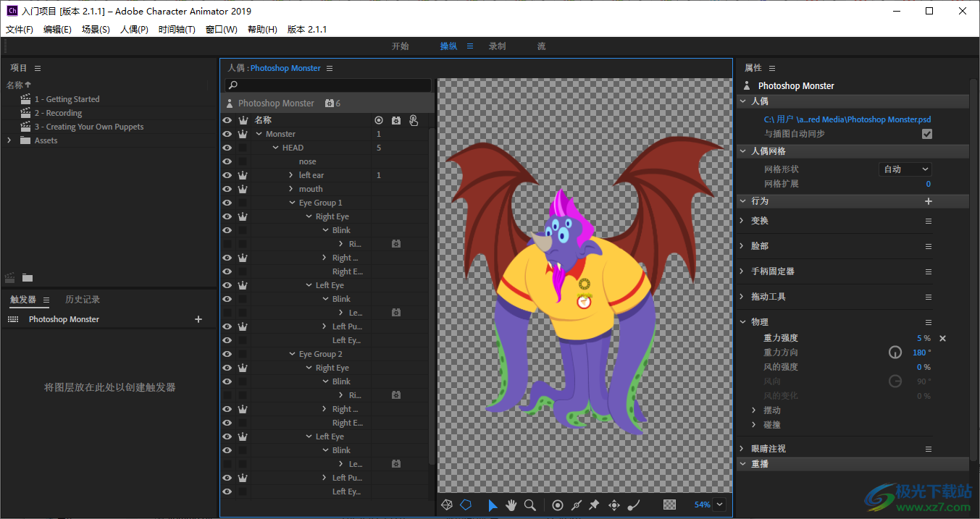Expand the 手柄固定器 behavior
Image resolution: width=980 pixels, height=519 pixels.
[x=742, y=271]
